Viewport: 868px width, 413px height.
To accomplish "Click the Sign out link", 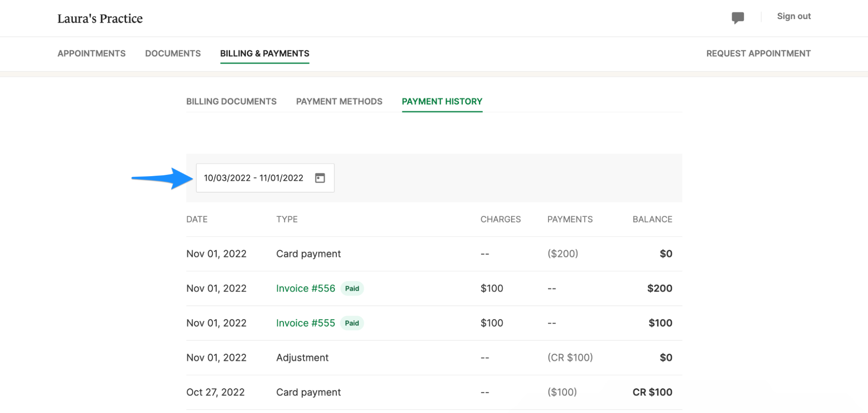I will point(794,16).
